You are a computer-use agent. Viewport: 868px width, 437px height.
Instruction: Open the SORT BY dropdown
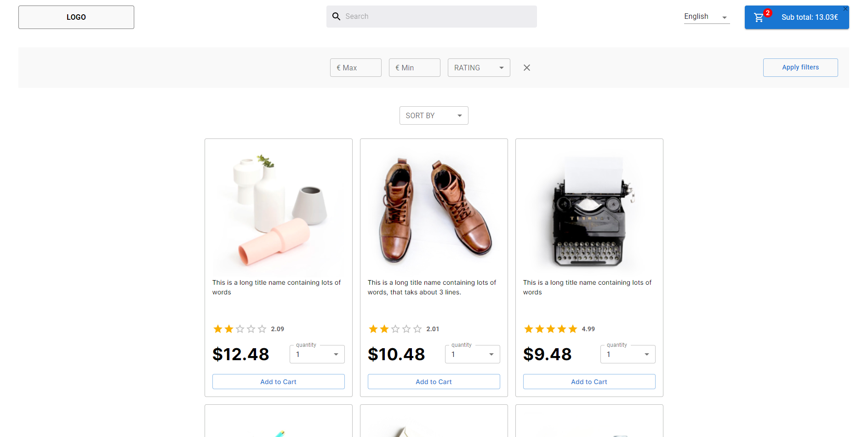tap(434, 115)
